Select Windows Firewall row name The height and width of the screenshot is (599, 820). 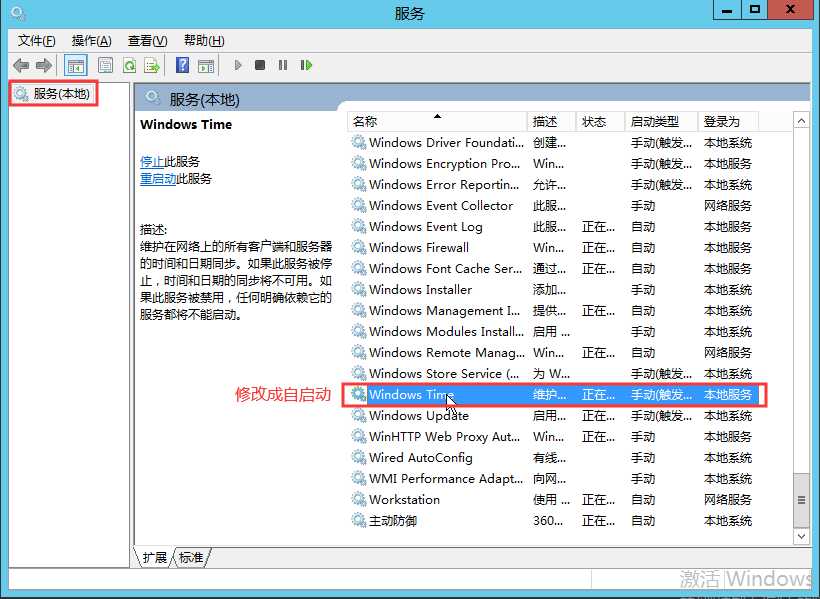click(x=418, y=247)
